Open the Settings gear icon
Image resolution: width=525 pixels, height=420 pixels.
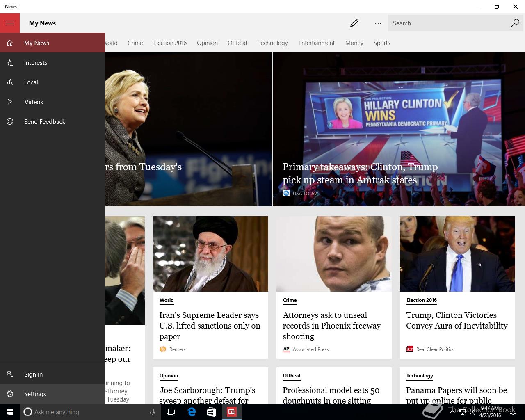pyautogui.click(x=10, y=394)
